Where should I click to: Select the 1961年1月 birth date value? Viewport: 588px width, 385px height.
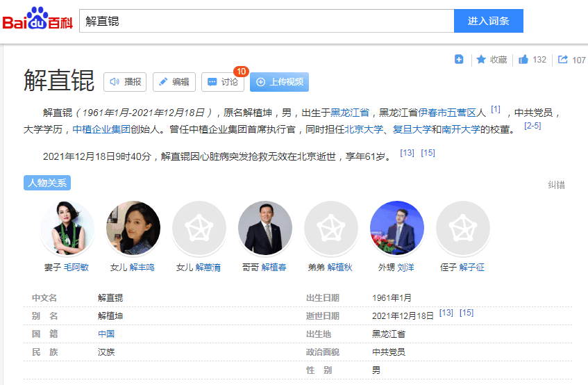click(392, 298)
